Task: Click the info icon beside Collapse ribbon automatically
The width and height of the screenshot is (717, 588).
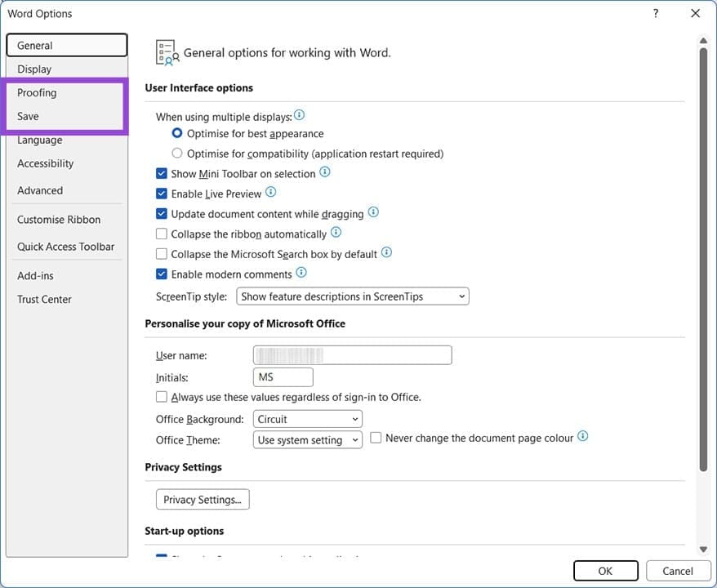Action: coord(336,233)
